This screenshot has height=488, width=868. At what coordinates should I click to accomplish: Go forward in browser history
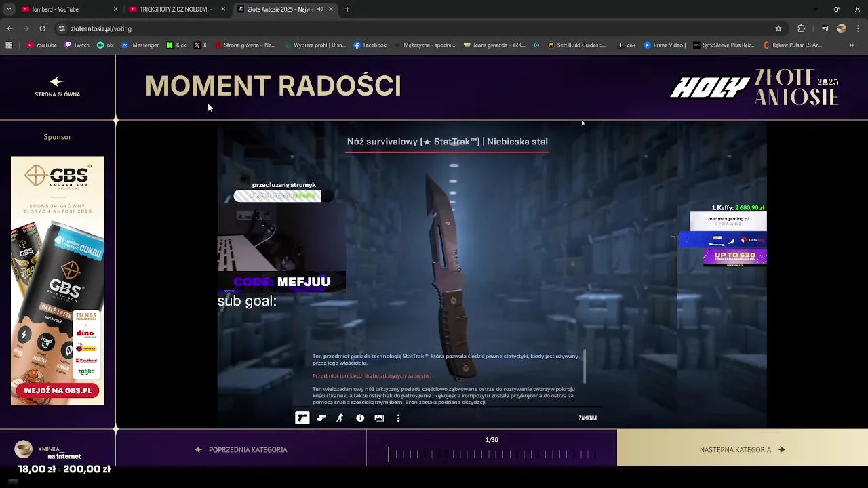tap(26, 28)
